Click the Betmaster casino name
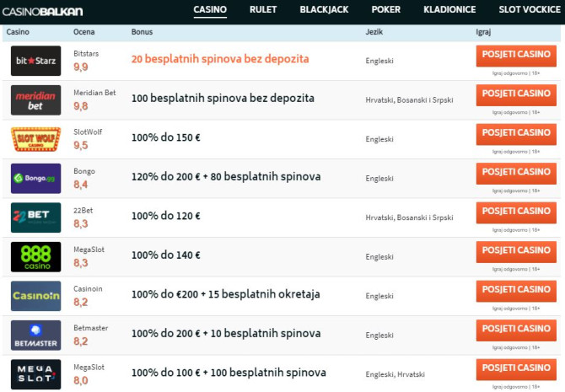The width and height of the screenshot is (565, 392). [91, 328]
